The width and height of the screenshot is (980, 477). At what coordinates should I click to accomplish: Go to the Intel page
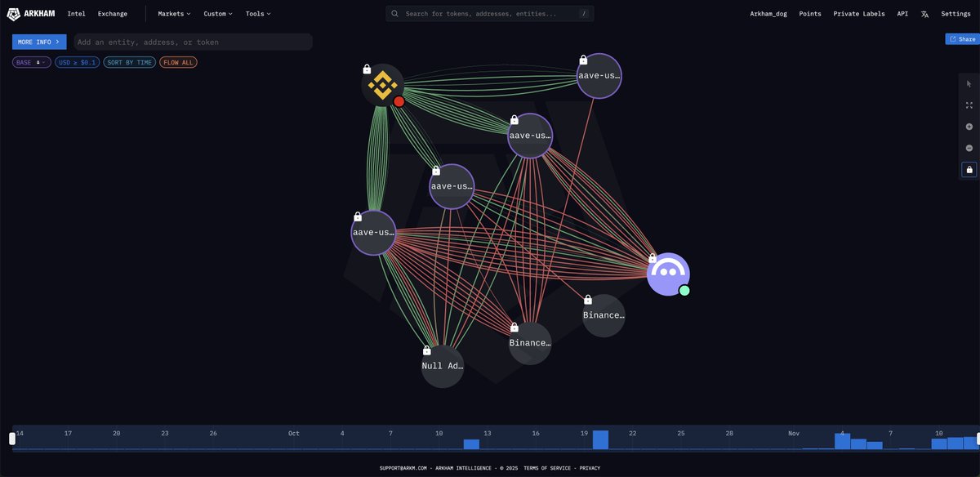point(76,14)
